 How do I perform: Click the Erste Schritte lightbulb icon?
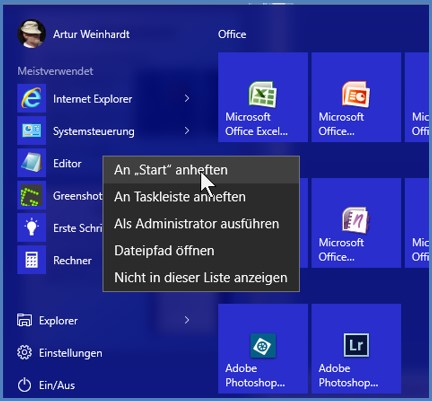point(32,228)
